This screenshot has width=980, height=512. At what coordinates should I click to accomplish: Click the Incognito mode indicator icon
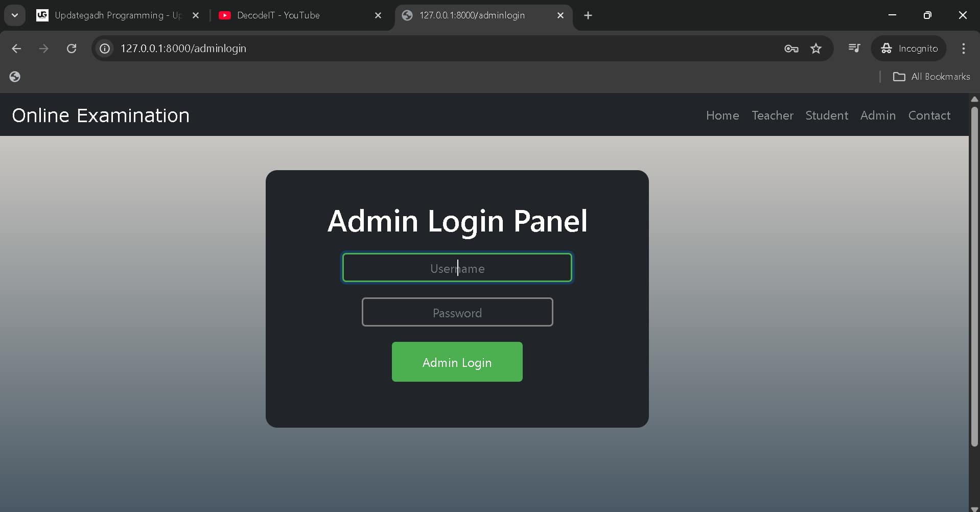coord(886,48)
